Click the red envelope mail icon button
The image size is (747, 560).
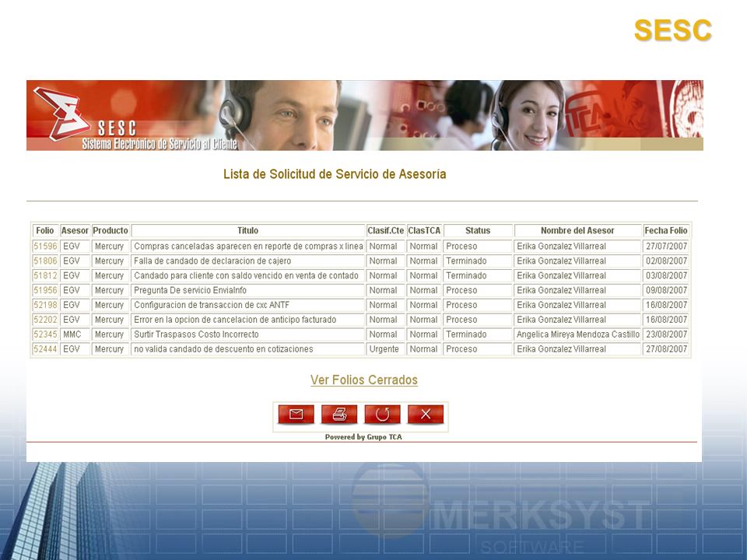[x=296, y=415]
